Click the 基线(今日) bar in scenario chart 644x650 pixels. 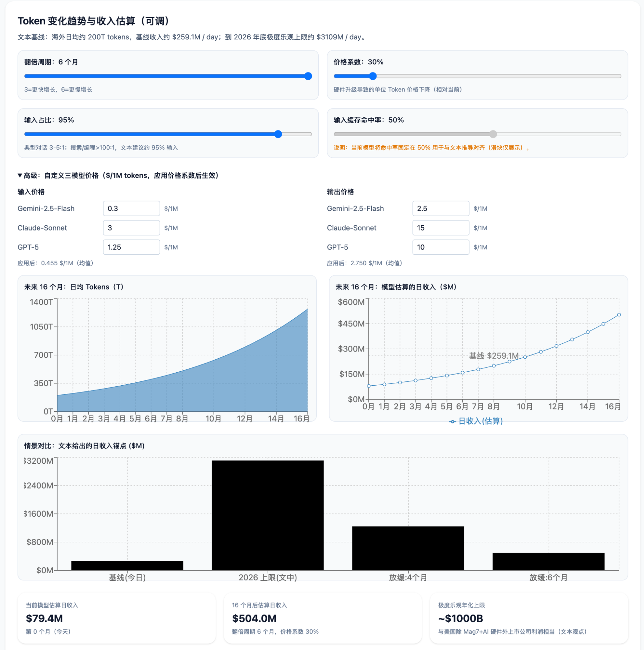(127, 565)
